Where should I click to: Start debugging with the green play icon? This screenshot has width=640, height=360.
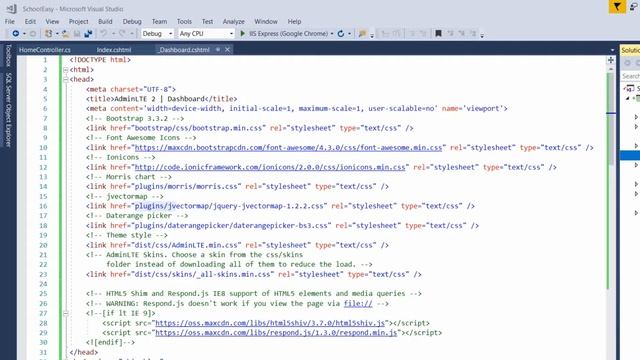[242, 33]
